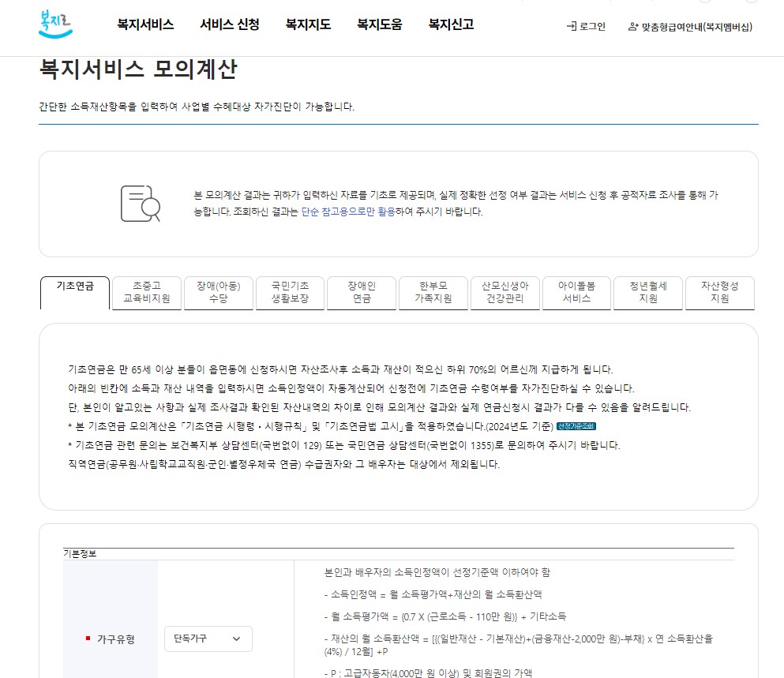Screen dimensions: 784x678
Task: Open the 가구유형 household type dropdown
Action: [x=208, y=639]
